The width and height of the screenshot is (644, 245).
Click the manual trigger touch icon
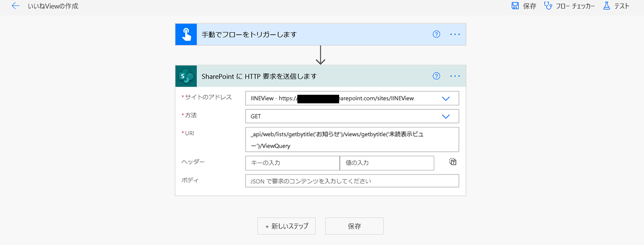pos(186,34)
